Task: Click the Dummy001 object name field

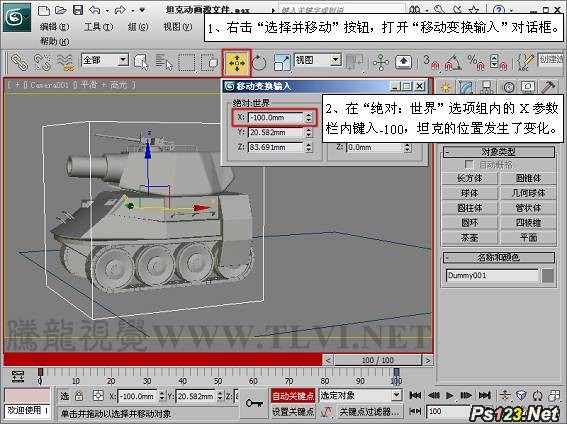Action: click(492, 275)
